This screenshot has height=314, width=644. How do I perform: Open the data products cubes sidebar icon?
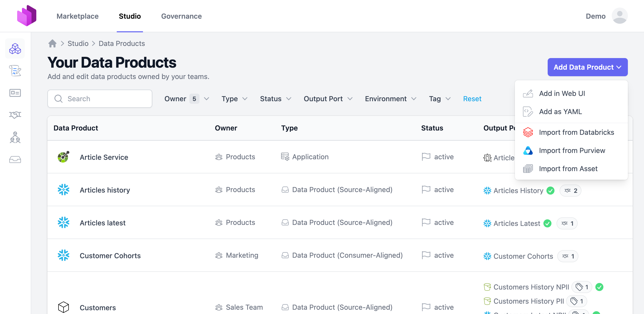[x=15, y=48]
